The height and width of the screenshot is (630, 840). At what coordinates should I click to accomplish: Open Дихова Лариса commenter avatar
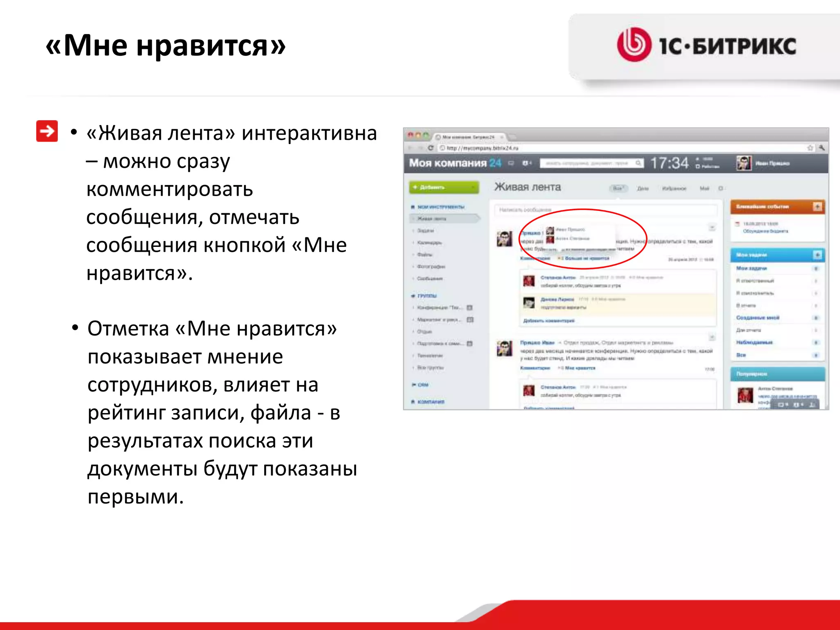pos(529,303)
